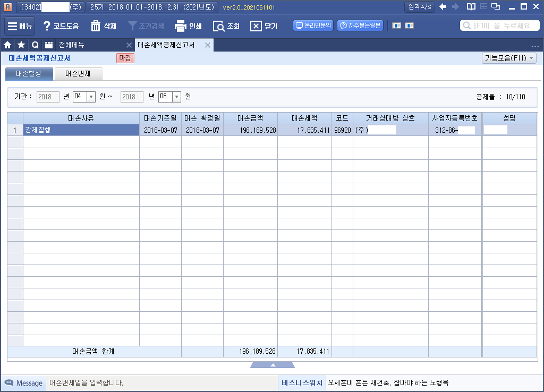Open the end month 06 dropdown
The image size is (544, 392).
[x=176, y=97]
